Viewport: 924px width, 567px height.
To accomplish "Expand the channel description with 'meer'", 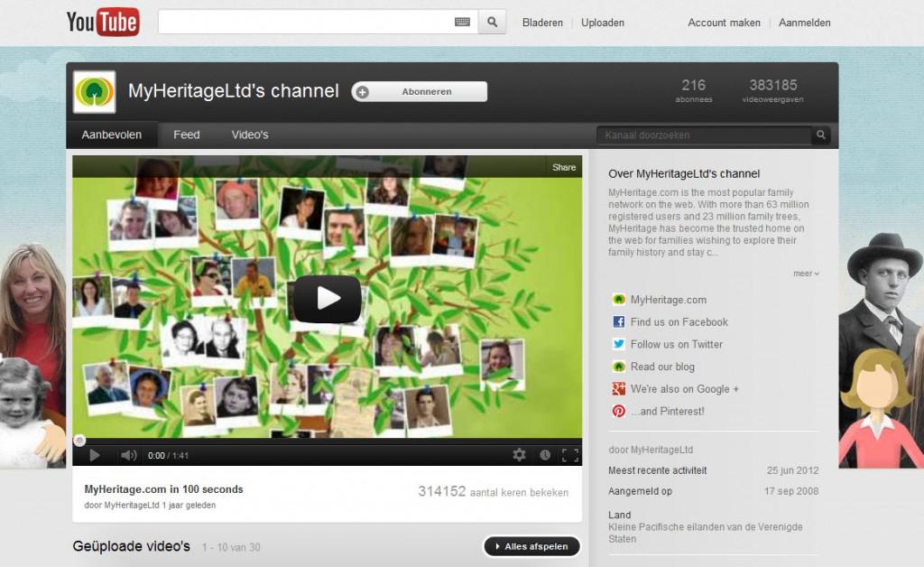I will tap(806, 274).
